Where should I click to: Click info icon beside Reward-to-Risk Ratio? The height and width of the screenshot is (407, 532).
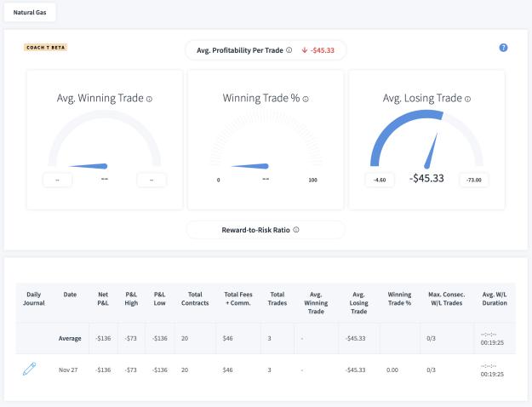(296, 230)
